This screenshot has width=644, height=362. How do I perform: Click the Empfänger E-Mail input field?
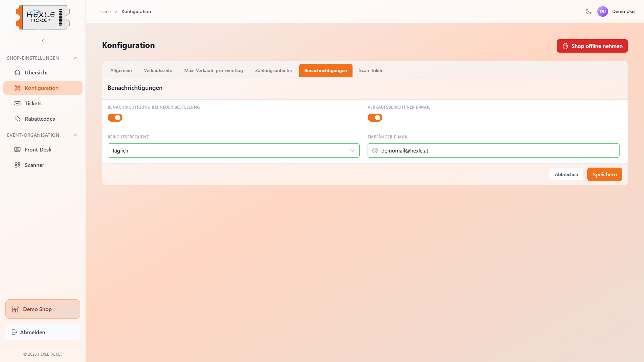[493, 150]
